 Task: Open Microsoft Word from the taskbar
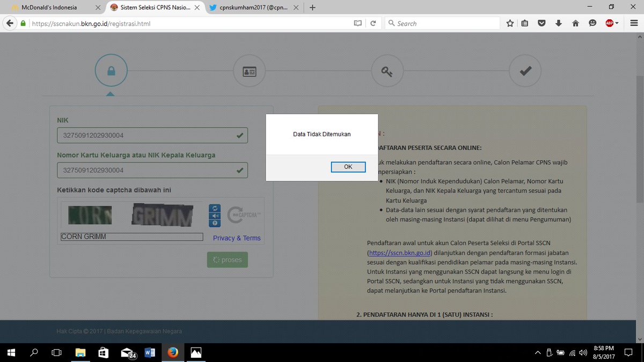pyautogui.click(x=150, y=352)
